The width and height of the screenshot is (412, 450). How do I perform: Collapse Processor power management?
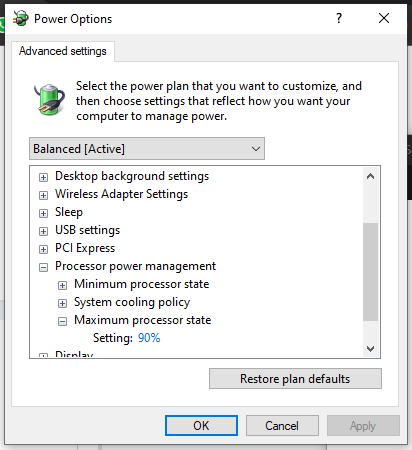tap(43, 267)
